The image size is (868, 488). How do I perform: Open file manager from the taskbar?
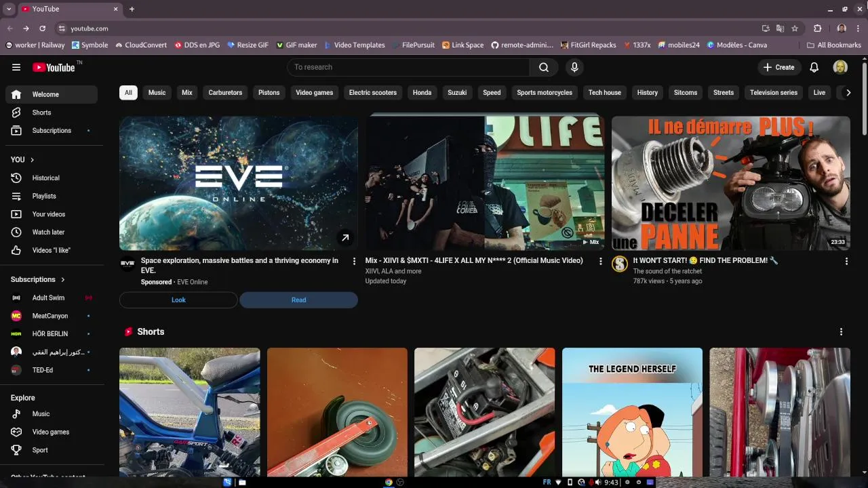(x=242, y=483)
